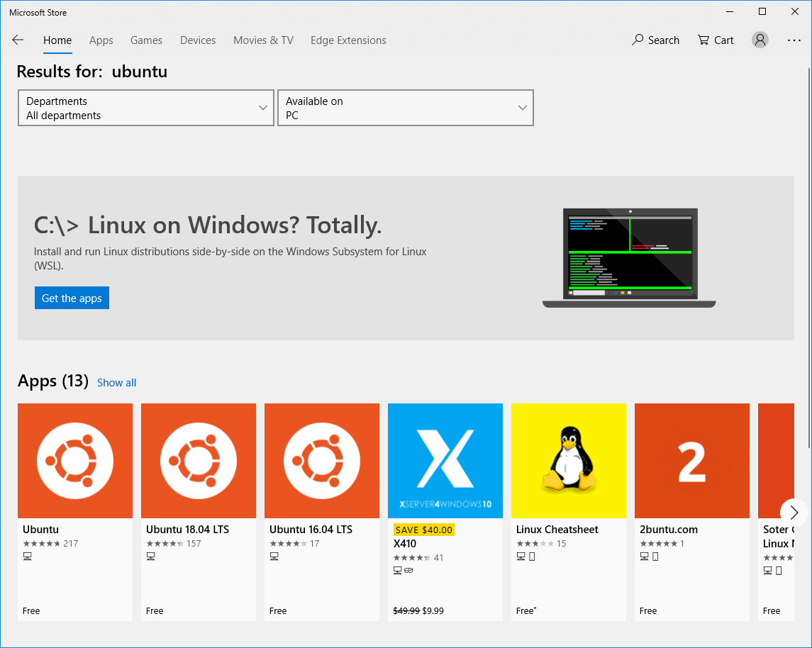Click the user account avatar icon
Image resolution: width=812 pixels, height=648 pixels.
760,40
